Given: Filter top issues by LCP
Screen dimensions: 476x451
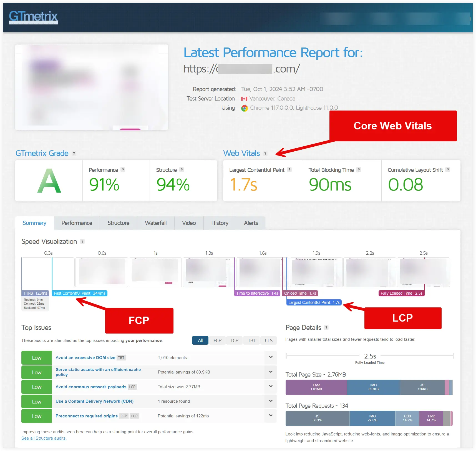Looking at the screenshot, I should coord(235,340).
